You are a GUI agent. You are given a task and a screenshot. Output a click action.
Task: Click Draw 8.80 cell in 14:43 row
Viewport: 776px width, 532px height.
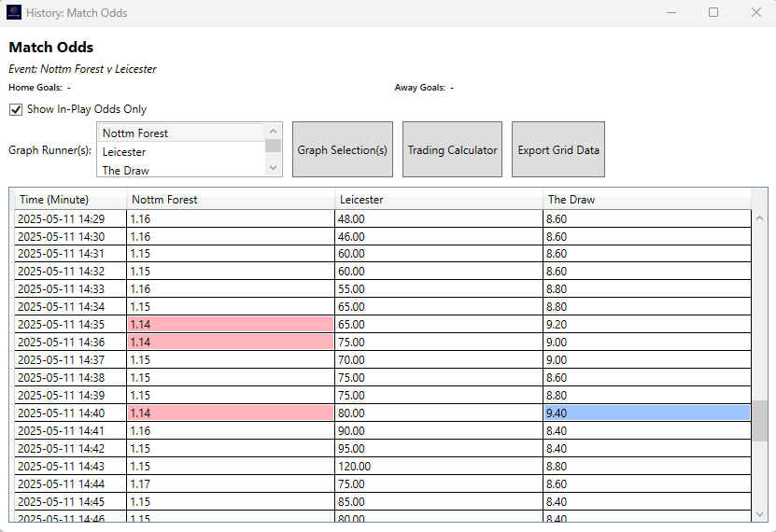click(x=647, y=467)
